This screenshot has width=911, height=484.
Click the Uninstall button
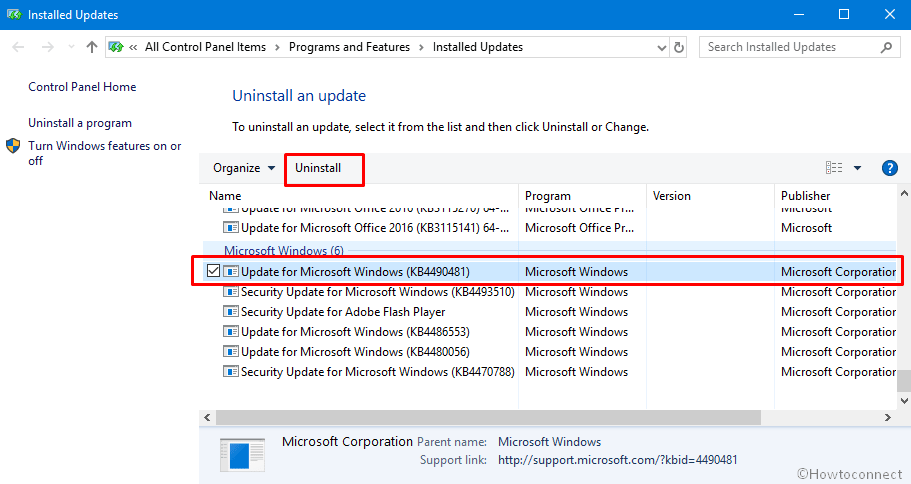318,168
